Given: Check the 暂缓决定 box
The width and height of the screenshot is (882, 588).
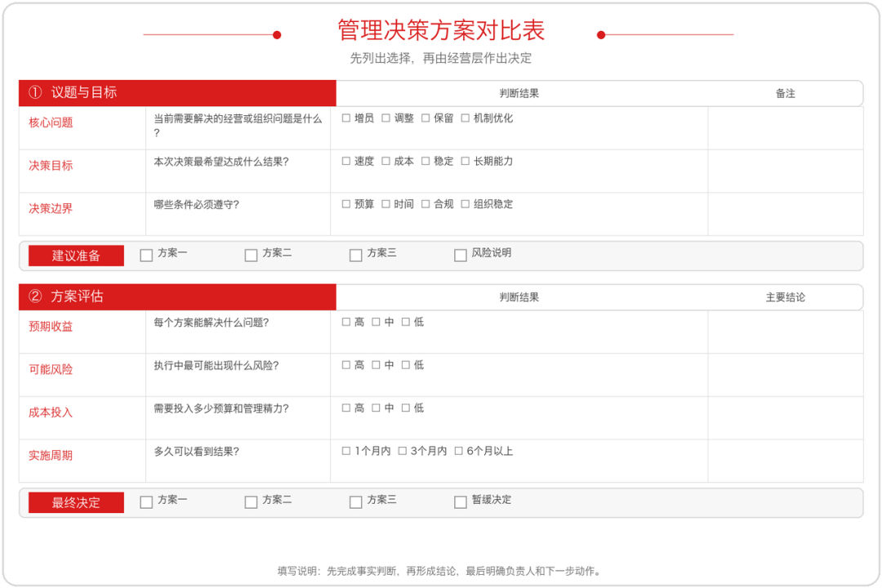Looking at the screenshot, I should tap(460, 502).
